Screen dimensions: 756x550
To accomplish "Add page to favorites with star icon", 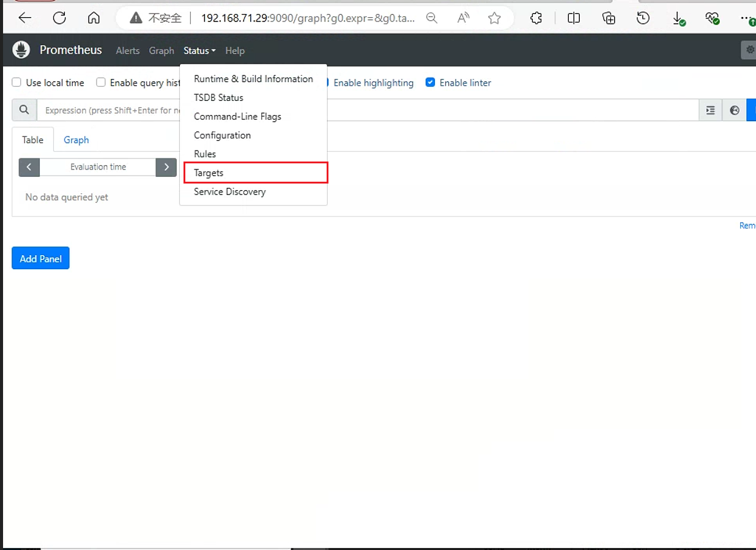I will tap(495, 18).
